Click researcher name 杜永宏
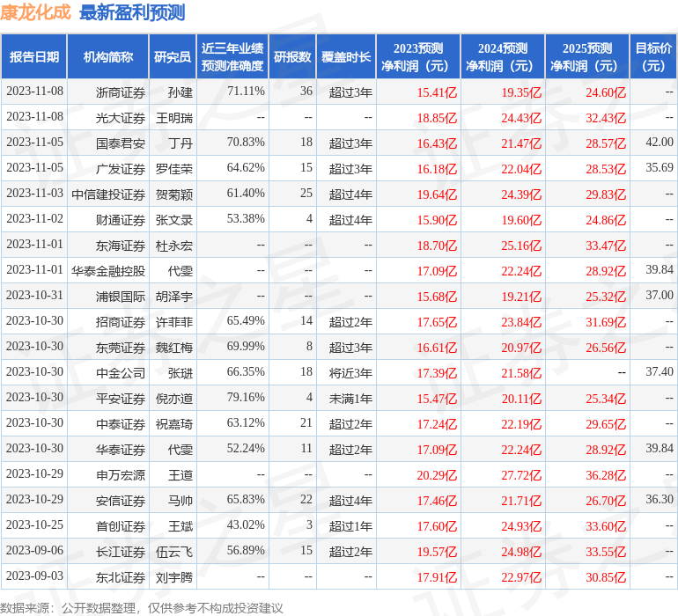Screen dimensions: 678x616 [x=174, y=246]
